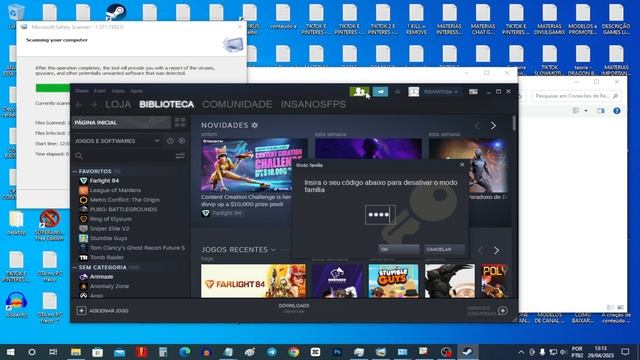The height and width of the screenshot is (360, 640).
Task: Click the Steam taskbar icon
Action: tap(468, 352)
